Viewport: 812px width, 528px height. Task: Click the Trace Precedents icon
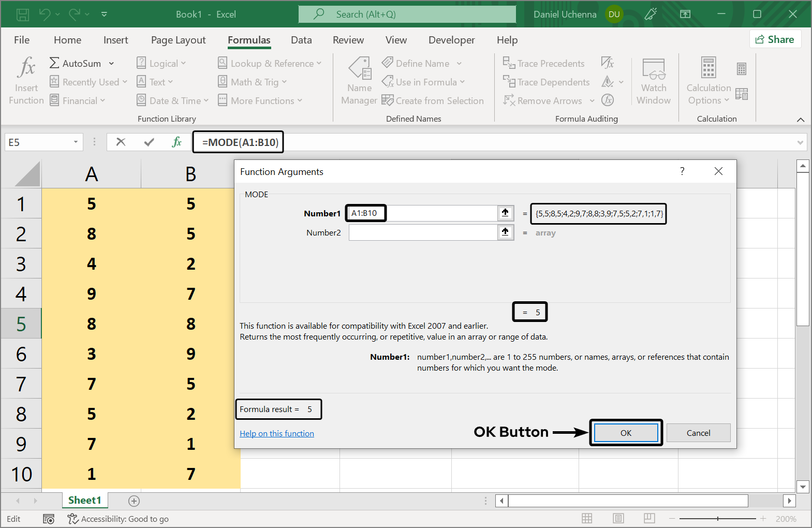(509, 63)
